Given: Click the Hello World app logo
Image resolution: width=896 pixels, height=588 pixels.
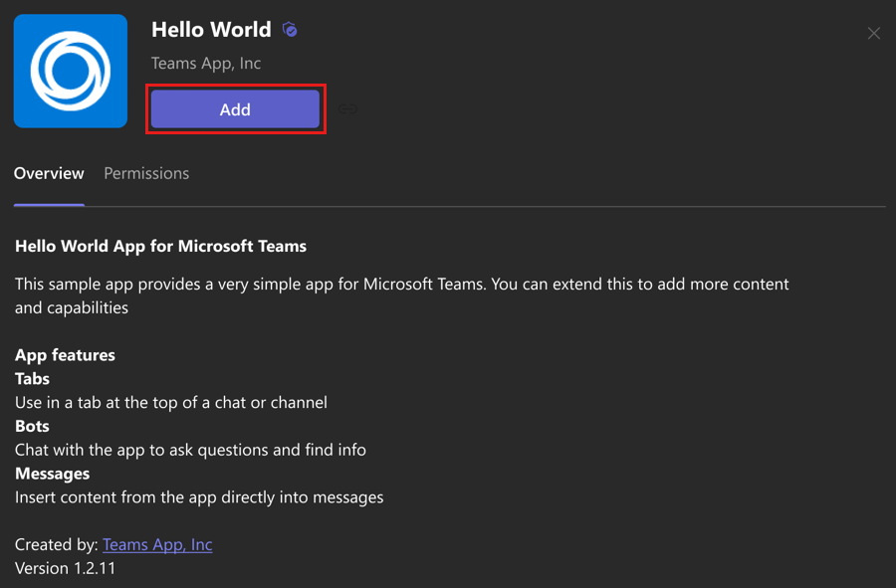Looking at the screenshot, I should [x=71, y=71].
